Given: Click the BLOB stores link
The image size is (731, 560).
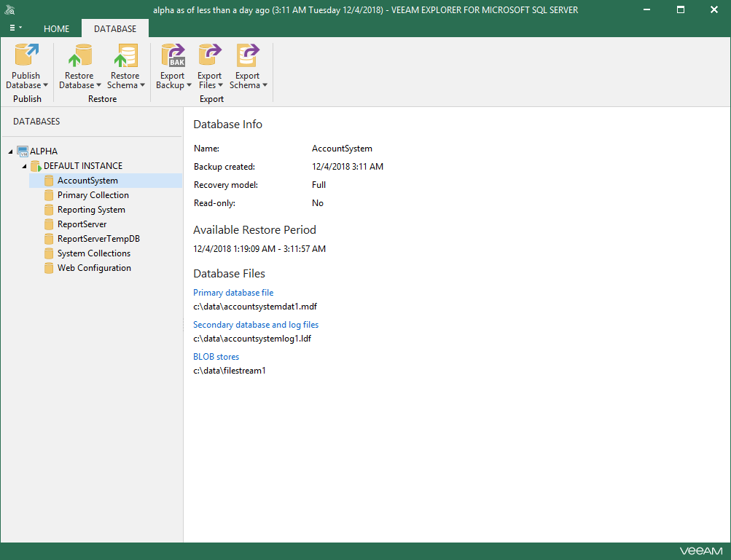Looking at the screenshot, I should click(x=216, y=357).
